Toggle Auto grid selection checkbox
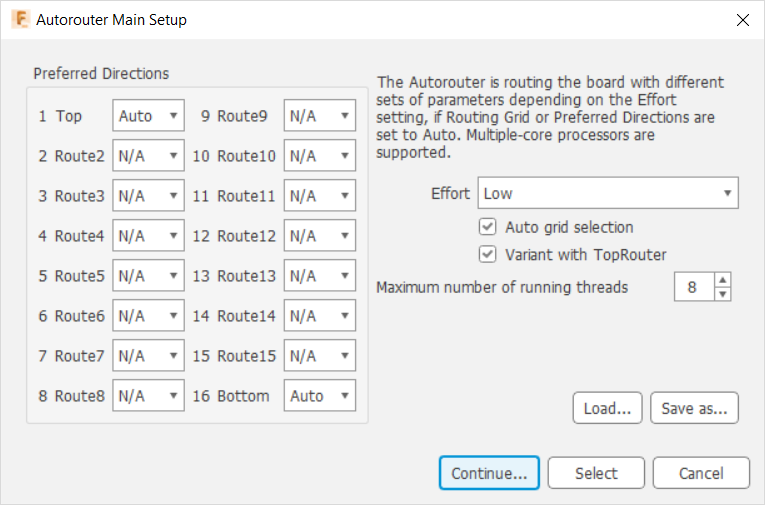This screenshot has width=765, height=505. (488, 227)
